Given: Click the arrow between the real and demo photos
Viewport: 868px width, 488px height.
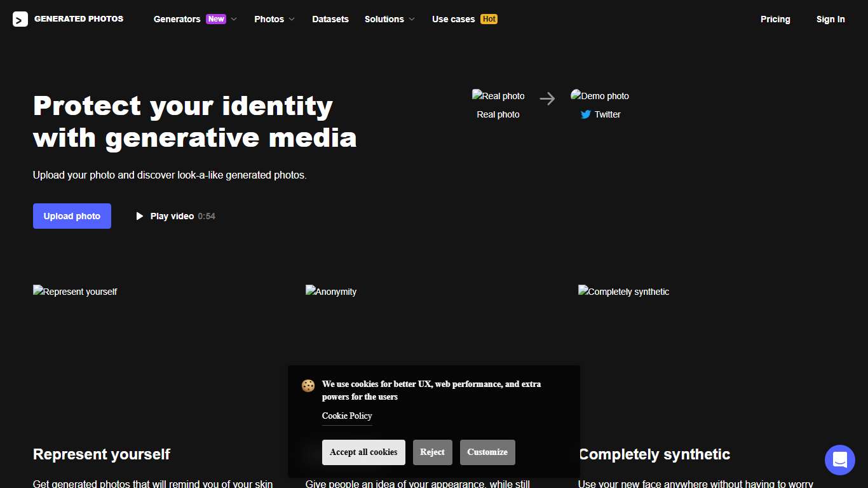Looking at the screenshot, I should 547,98.
